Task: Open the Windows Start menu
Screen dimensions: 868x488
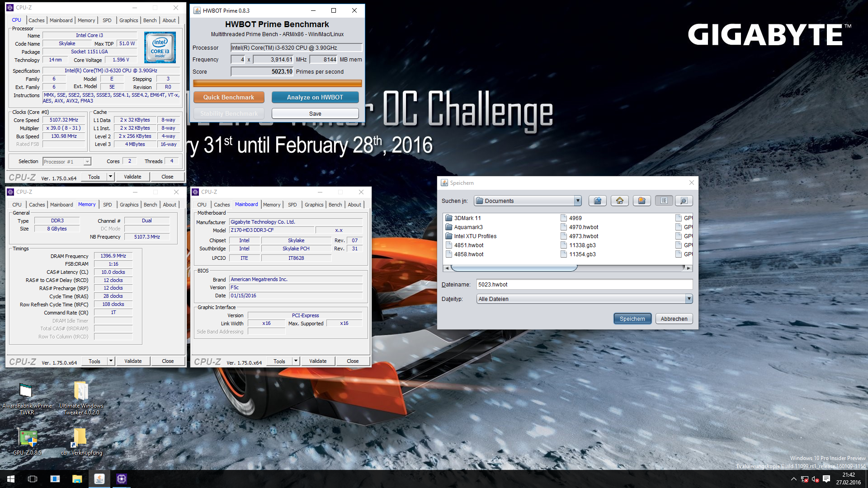Action: point(11,479)
